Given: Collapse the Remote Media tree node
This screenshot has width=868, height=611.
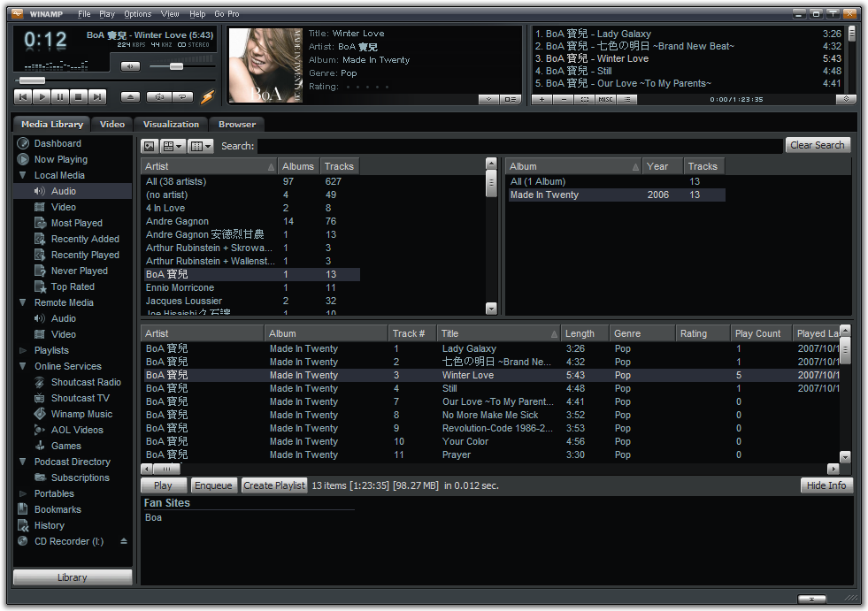Looking at the screenshot, I should [x=23, y=302].
